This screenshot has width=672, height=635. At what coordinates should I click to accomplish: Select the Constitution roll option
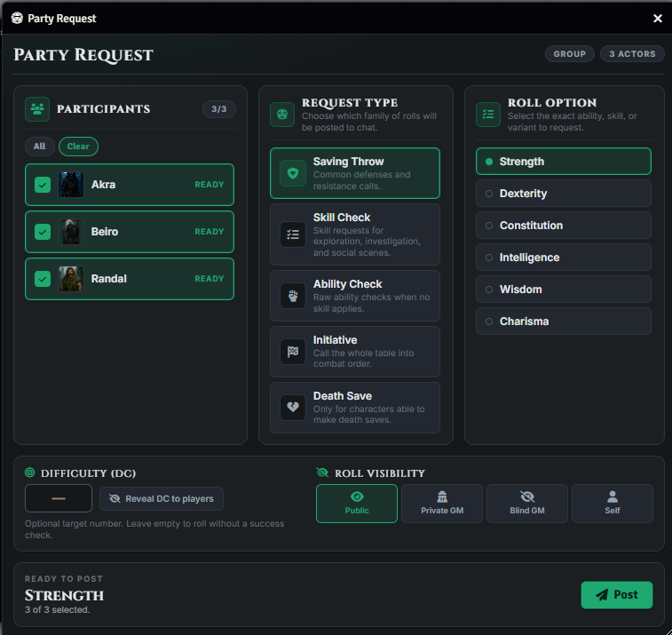point(564,226)
